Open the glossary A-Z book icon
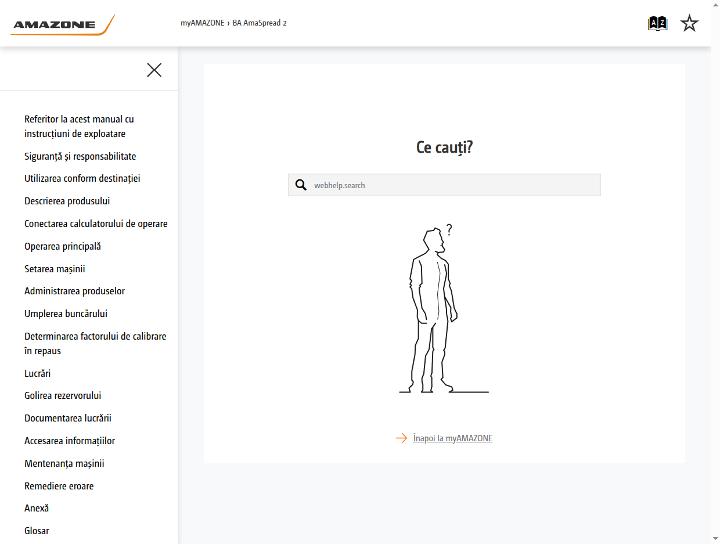Image resolution: width=720 pixels, height=544 pixels. [x=657, y=23]
